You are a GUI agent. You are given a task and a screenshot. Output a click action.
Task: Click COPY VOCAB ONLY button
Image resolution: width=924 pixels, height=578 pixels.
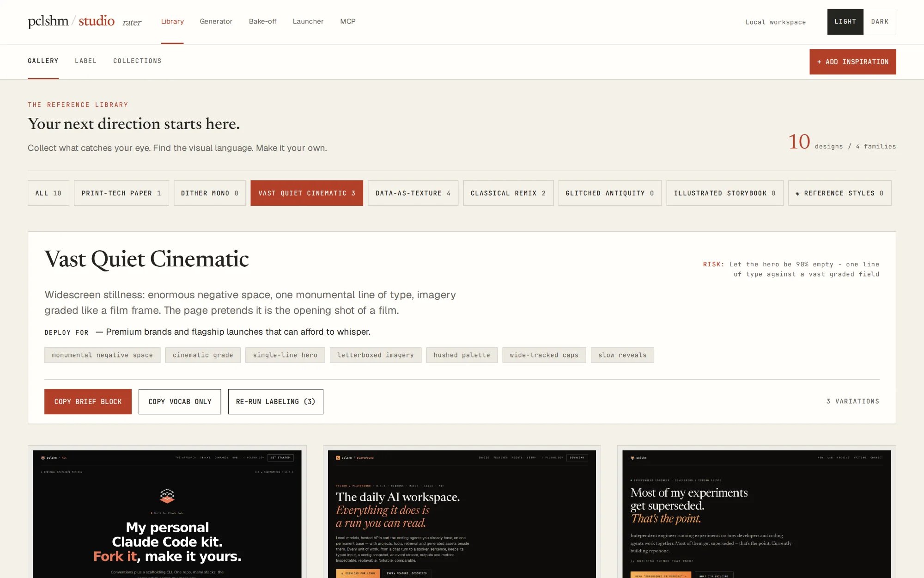tap(180, 401)
